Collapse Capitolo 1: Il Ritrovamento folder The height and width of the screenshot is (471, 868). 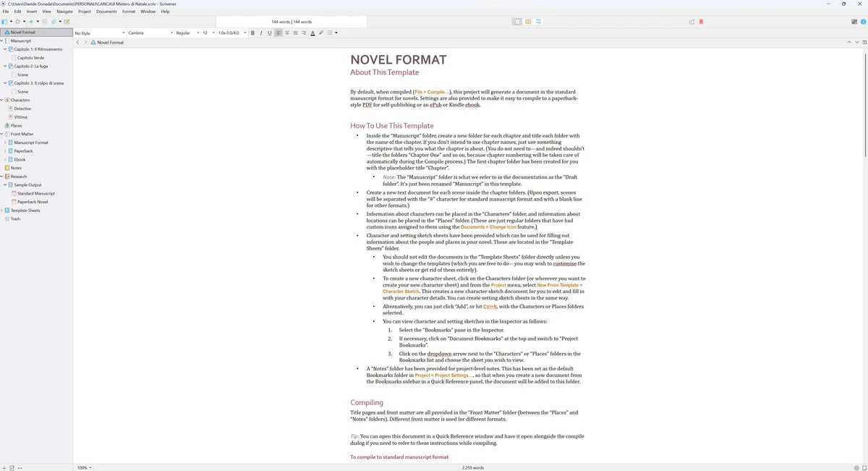(x=5, y=49)
